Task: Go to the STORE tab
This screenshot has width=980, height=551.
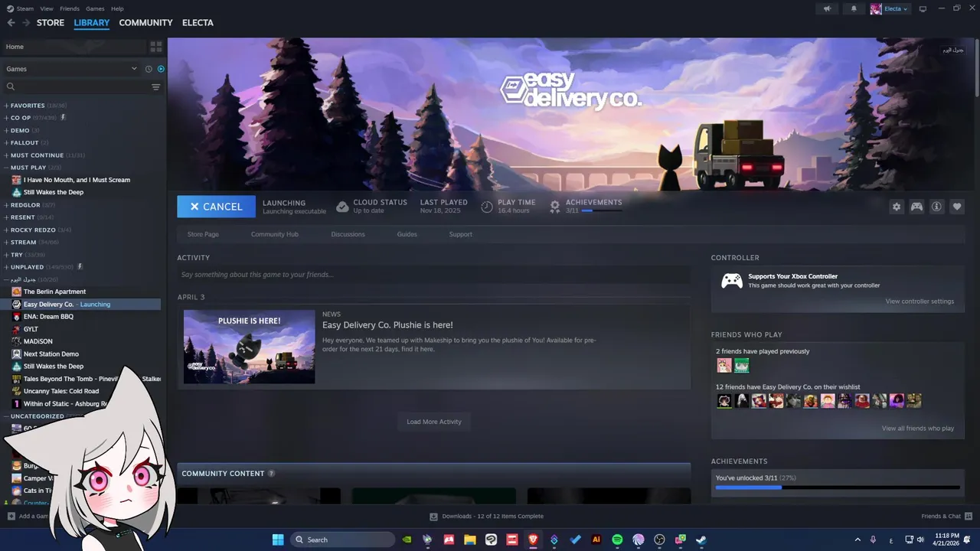Action: (51, 23)
